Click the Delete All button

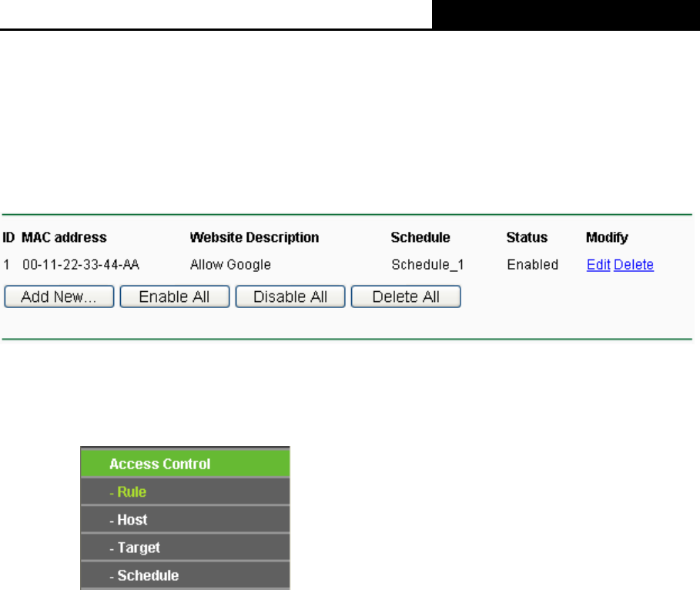coord(406,297)
